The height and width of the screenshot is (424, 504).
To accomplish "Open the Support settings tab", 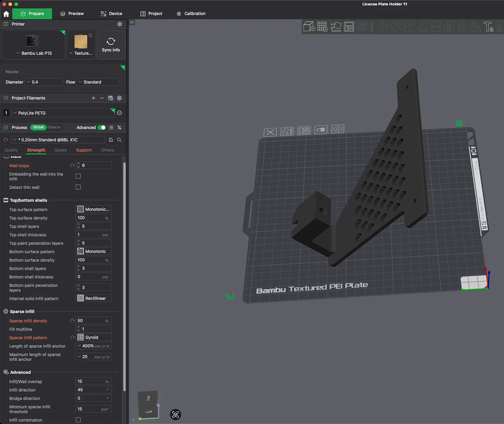I will point(84,150).
